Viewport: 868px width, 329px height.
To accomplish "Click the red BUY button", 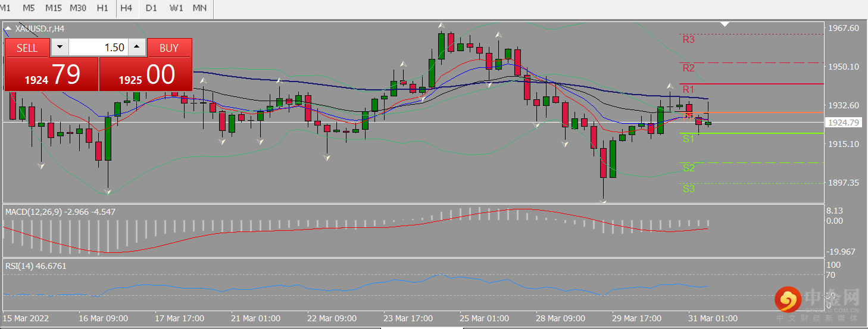I will [169, 48].
